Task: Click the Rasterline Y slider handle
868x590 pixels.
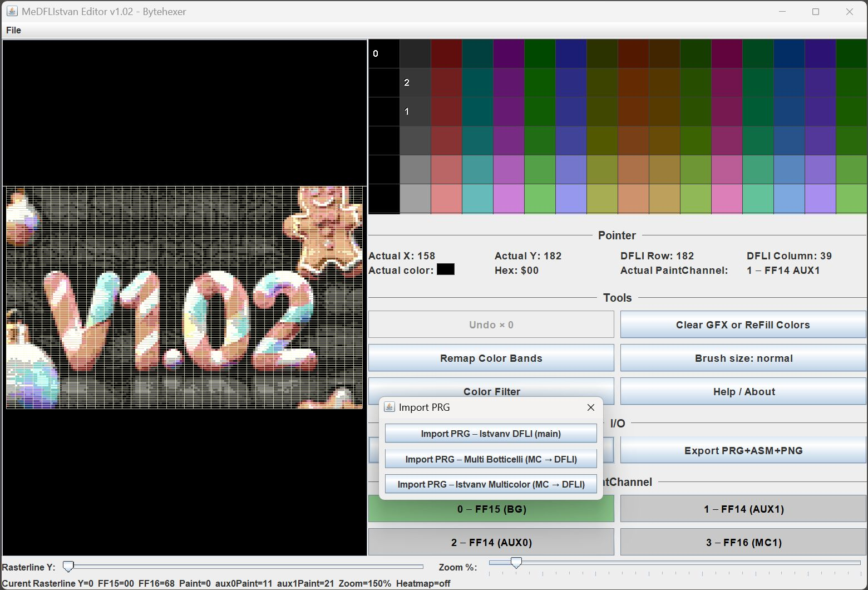Action: [68, 567]
